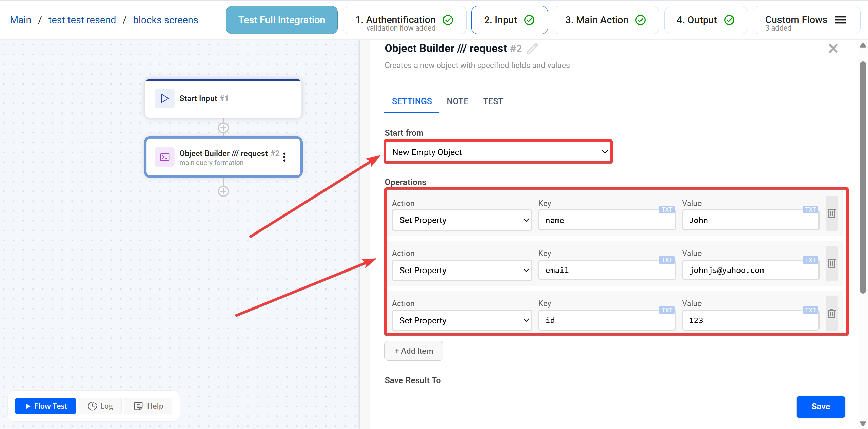
Task: Click the blue Save button
Action: (x=820, y=407)
